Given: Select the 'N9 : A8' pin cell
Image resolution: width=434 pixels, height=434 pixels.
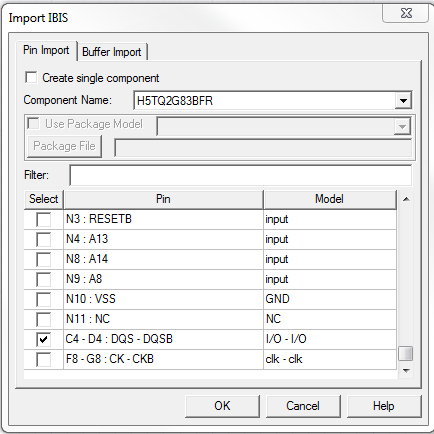Looking at the screenshot, I should click(163, 279).
